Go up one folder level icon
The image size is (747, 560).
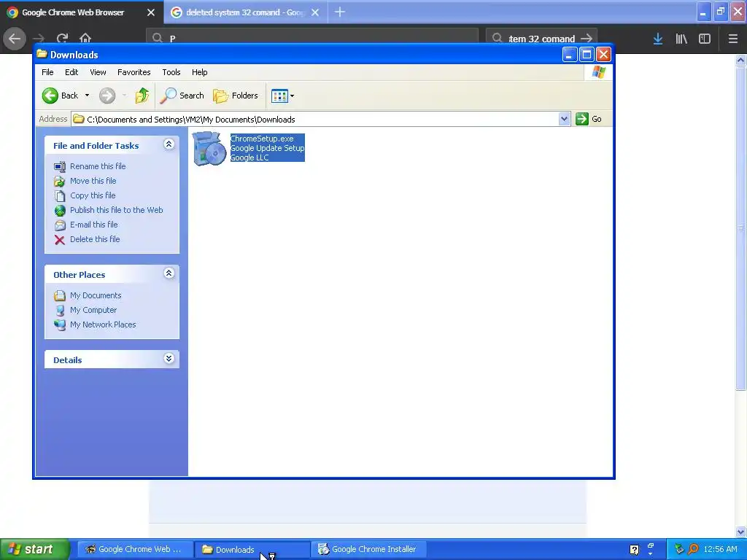pyautogui.click(x=142, y=96)
